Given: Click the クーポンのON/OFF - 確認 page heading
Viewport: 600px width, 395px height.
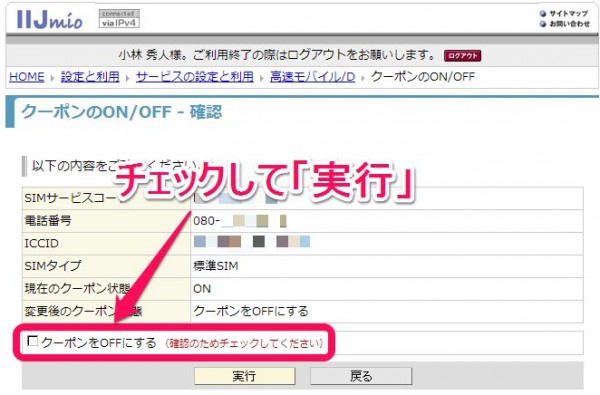Looking at the screenshot, I should pyautogui.click(x=122, y=112).
